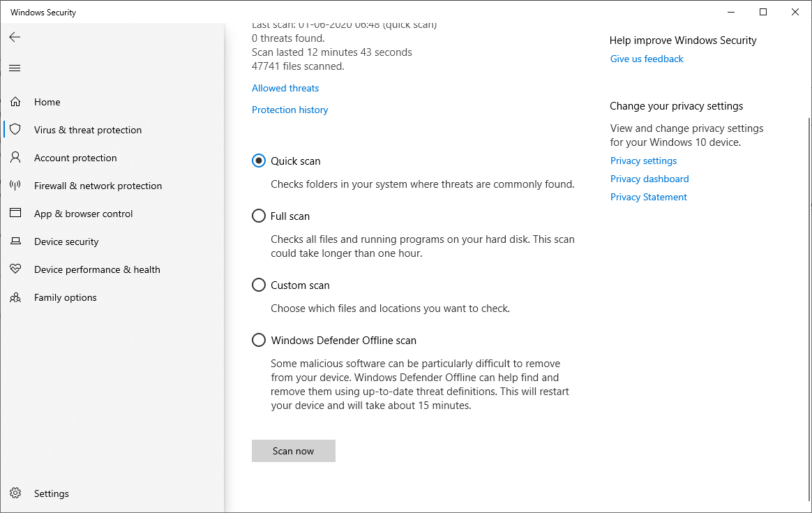Click '47741 files scanned.' text

[298, 66]
